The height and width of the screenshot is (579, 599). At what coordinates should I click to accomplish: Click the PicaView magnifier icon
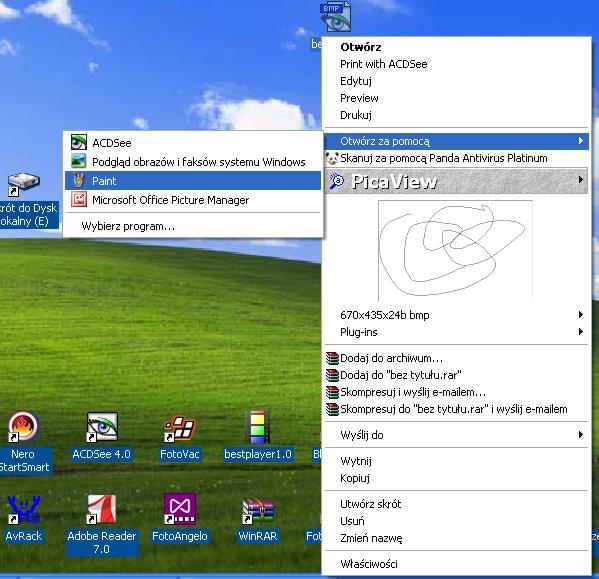[x=337, y=181]
